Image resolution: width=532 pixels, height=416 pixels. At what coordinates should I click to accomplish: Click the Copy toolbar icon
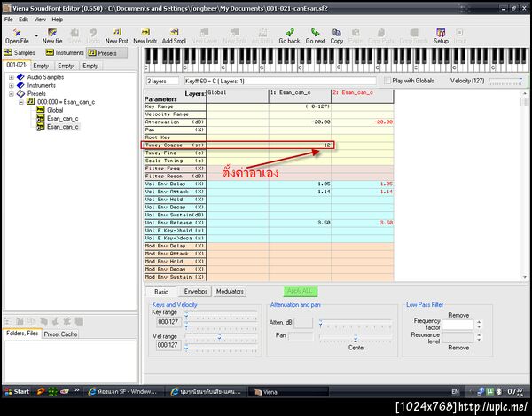[337, 36]
